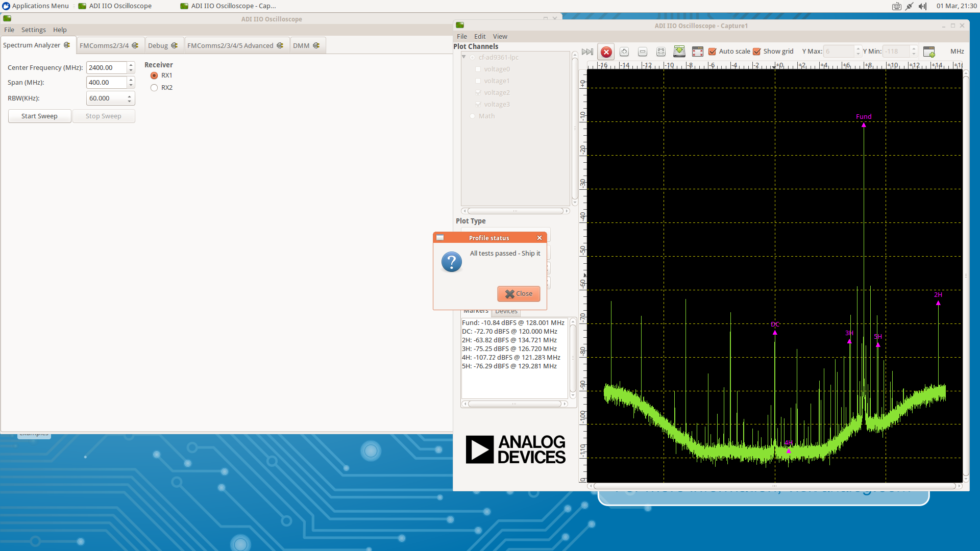Click the plot area horizontal scrollbar

pyautogui.click(x=775, y=486)
